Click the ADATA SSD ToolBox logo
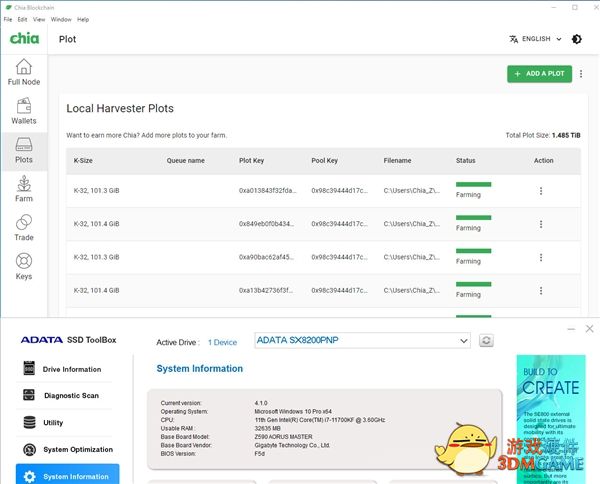Screen dimensions: 600x484 tap(68, 340)
